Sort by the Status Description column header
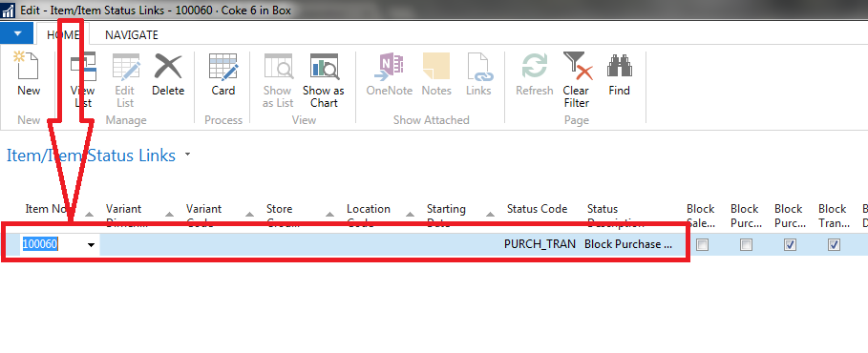Viewport: 868px width, 353px height. click(616, 216)
